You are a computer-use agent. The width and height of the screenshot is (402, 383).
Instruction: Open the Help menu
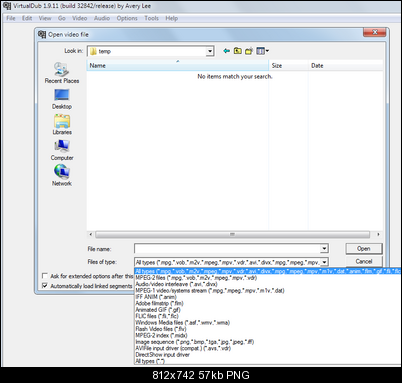pos(172,18)
